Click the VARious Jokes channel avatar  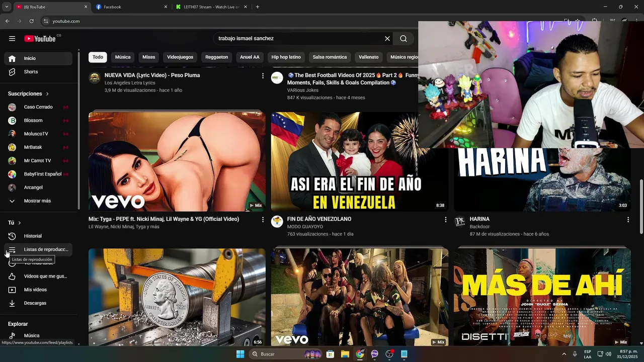tap(277, 77)
